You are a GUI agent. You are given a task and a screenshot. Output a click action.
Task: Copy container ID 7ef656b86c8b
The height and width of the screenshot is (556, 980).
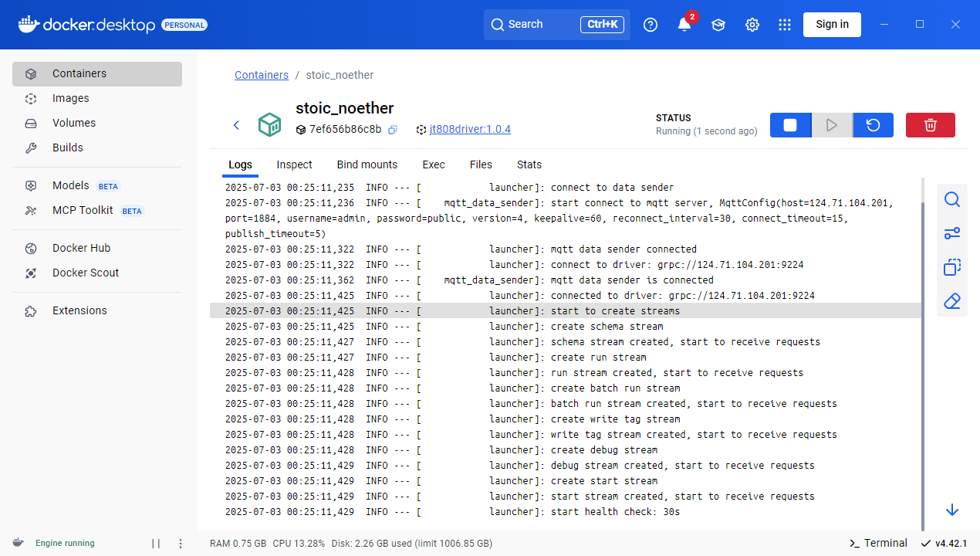tap(393, 130)
